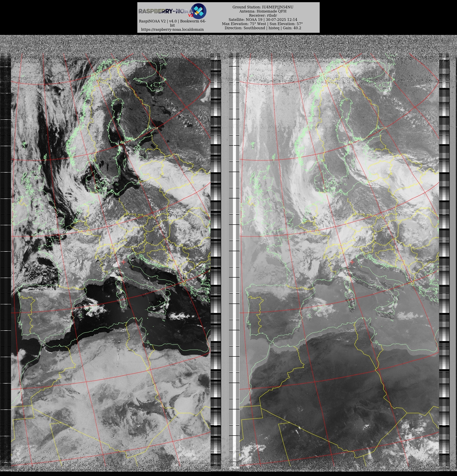Open the https://raspberry-noaa.localdomain link
Screen dimensions: 457x476
click(x=172, y=29)
